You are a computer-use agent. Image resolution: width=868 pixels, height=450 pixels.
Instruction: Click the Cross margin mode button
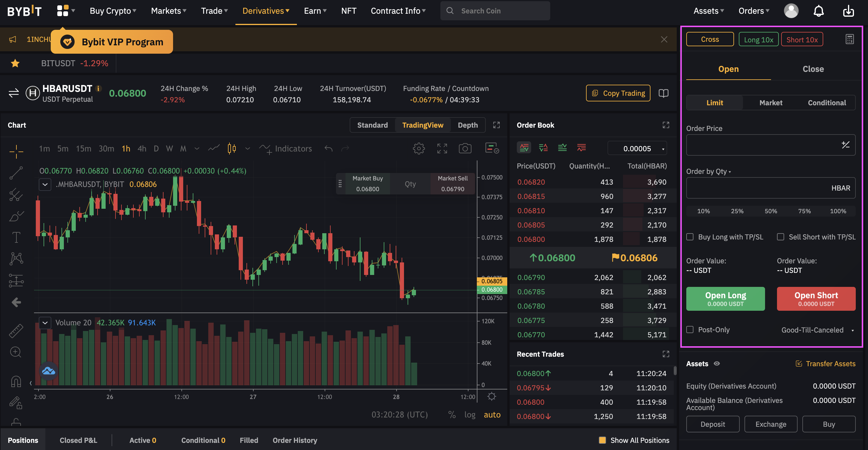[x=710, y=39]
